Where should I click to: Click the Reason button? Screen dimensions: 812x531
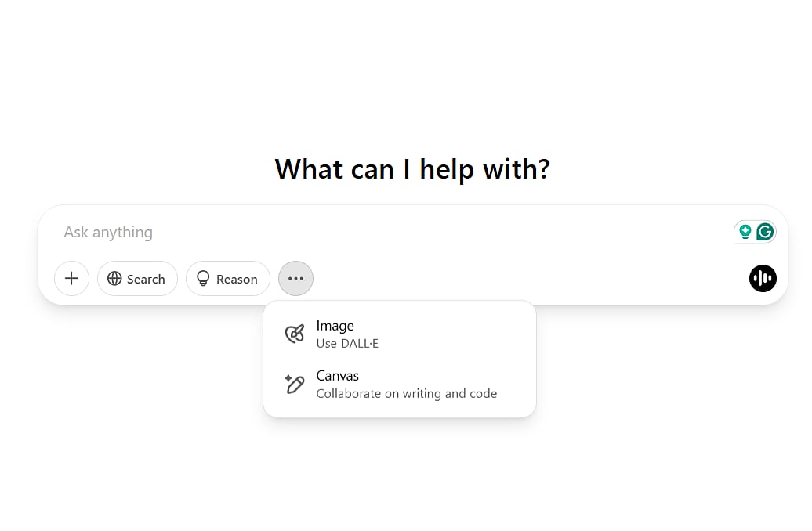[228, 279]
